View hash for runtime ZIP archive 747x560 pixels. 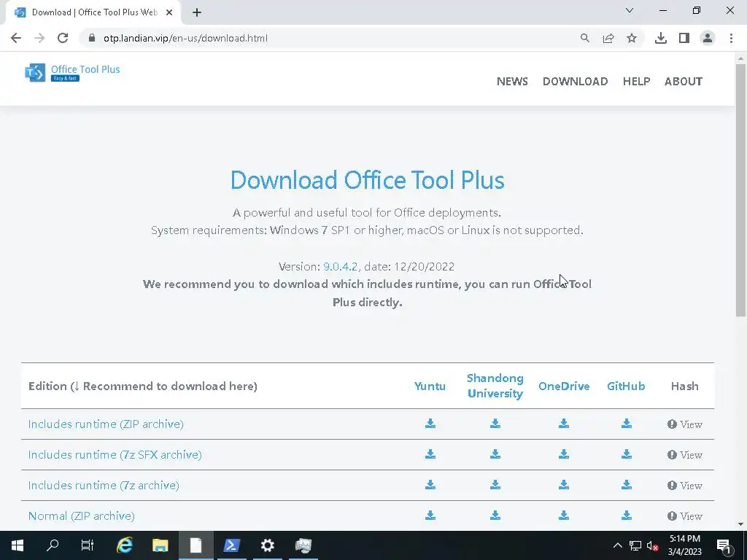coord(684,424)
